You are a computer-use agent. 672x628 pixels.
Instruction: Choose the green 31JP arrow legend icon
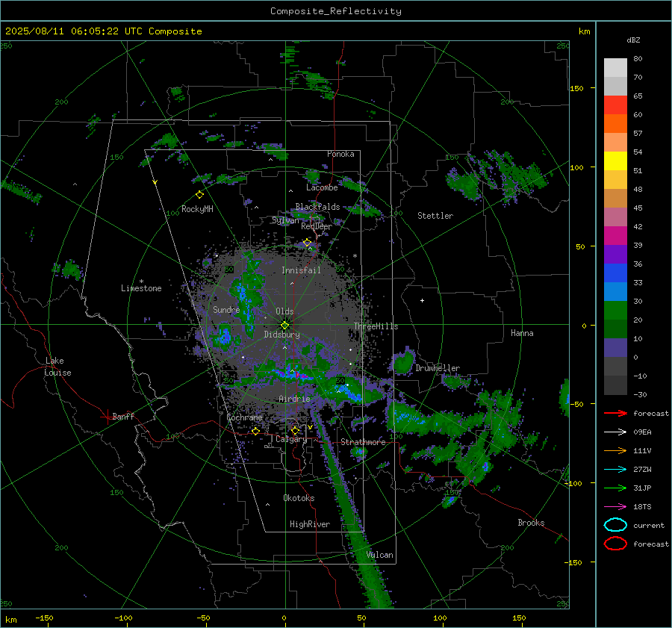[615, 488]
